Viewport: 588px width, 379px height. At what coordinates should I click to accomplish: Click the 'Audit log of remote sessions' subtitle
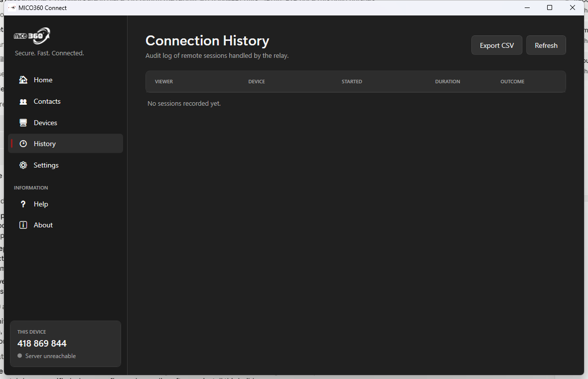pyautogui.click(x=217, y=55)
